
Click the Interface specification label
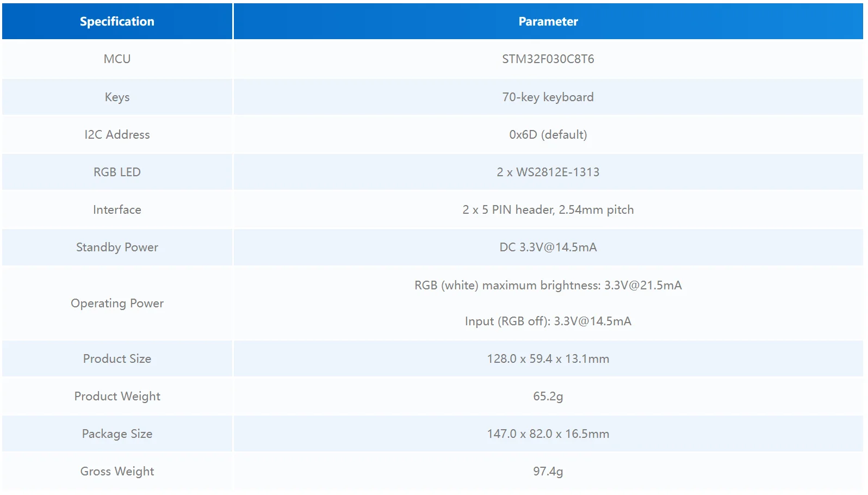[117, 209]
